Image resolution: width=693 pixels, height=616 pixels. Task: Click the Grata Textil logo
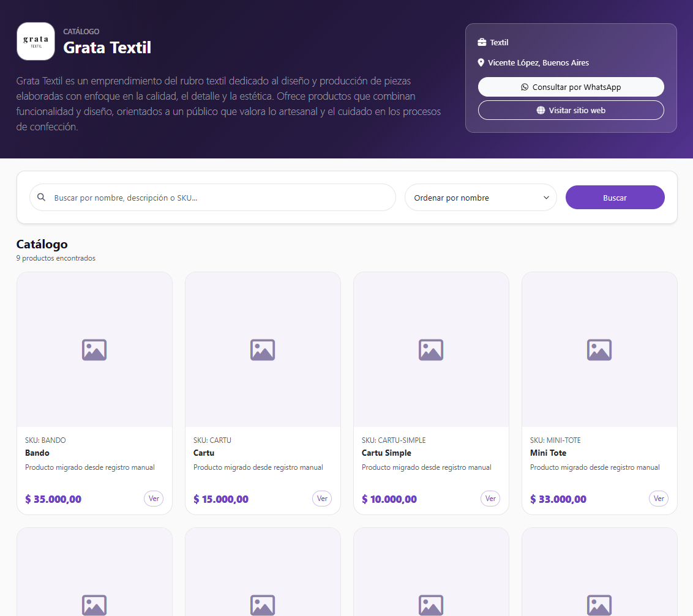[x=36, y=41]
